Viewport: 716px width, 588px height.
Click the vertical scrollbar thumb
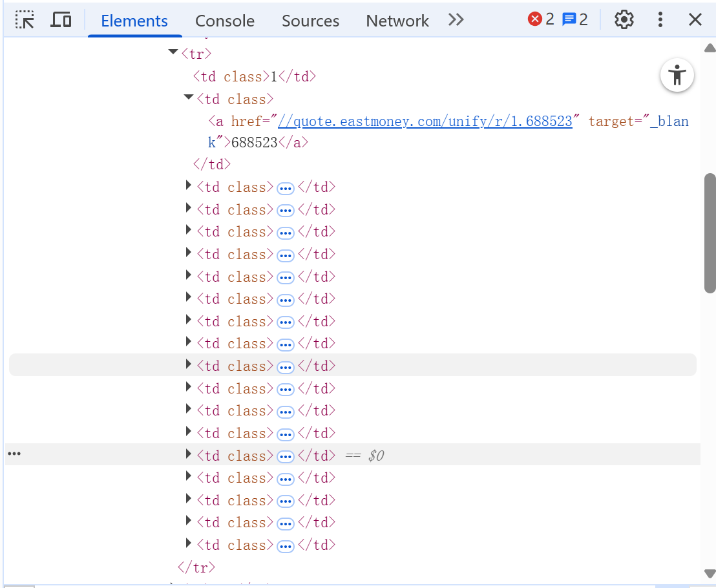[x=710, y=233]
